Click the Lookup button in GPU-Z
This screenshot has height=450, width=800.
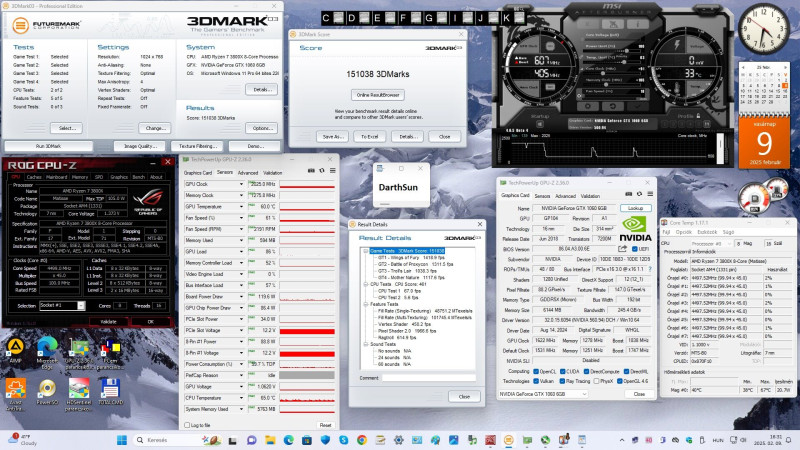point(636,208)
